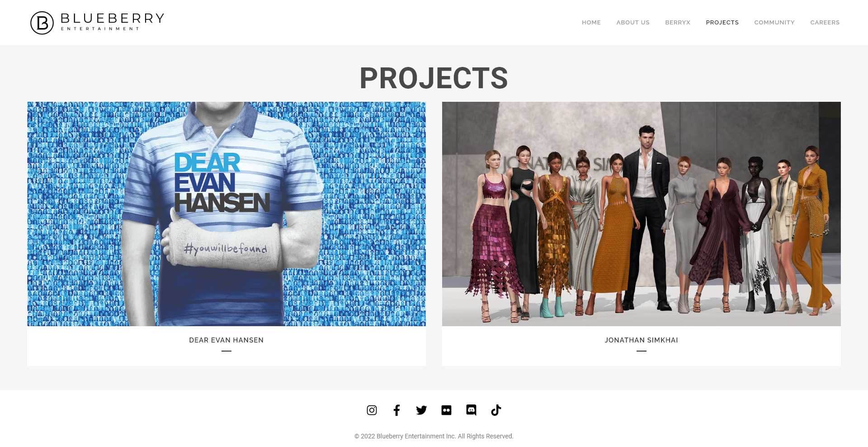The height and width of the screenshot is (447, 868).
Task: Go to the Home menu item
Action: [591, 23]
